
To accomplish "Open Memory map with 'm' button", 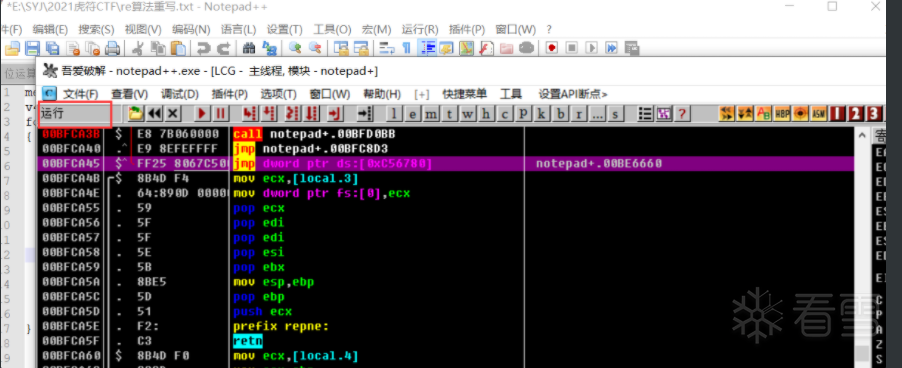I will (x=431, y=114).
